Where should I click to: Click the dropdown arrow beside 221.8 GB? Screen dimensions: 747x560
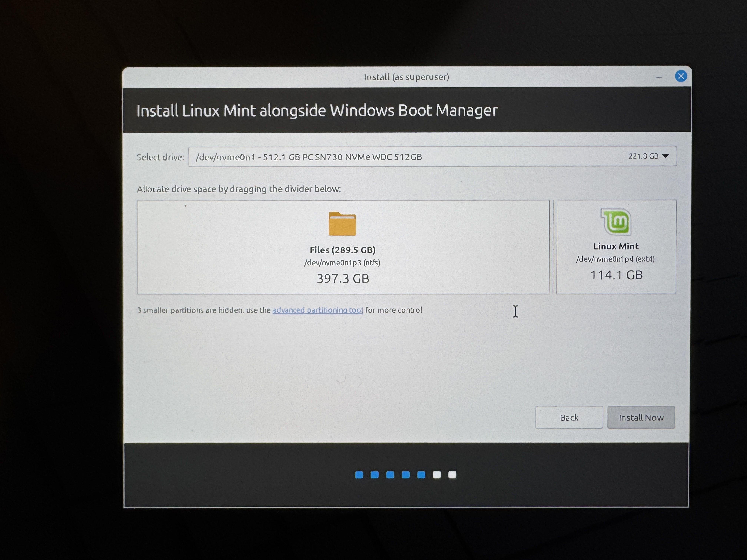[x=666, y=156]
